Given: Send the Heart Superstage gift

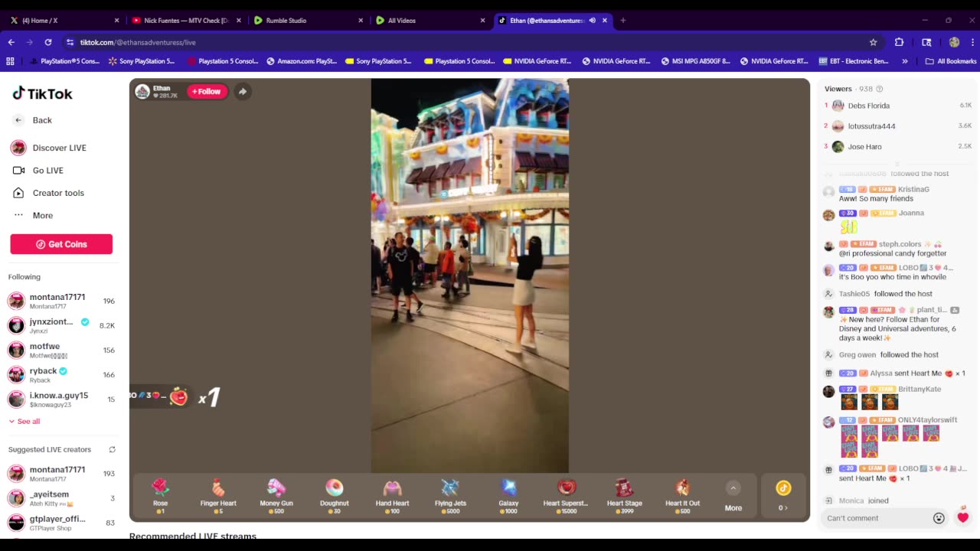Looking at the screenshot, I should (566, 496).
